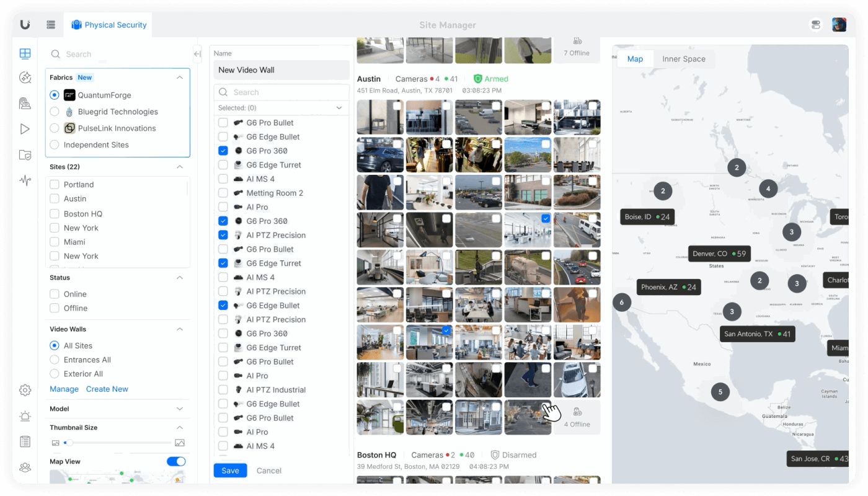Click the Search field above Fabrics
The image size is (868, 496).
(119, 55)
